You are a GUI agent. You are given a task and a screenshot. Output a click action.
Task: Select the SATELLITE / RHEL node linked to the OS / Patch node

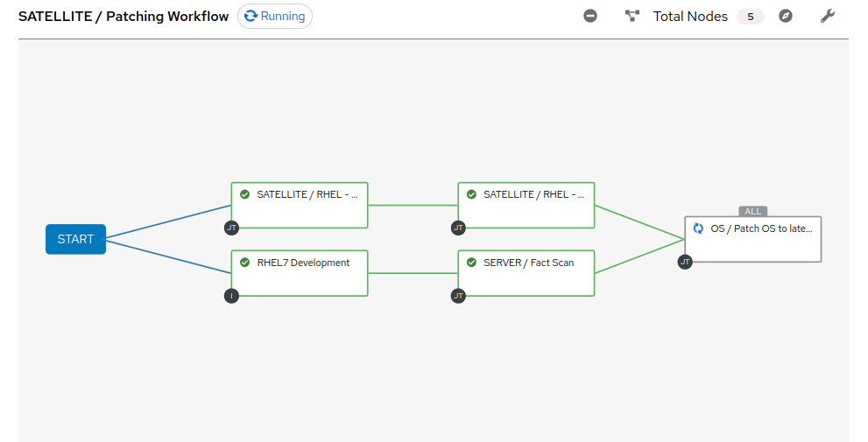[x=526, y=205]
